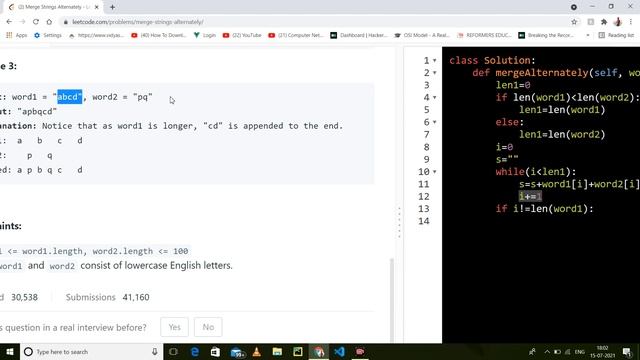
Task: Open the Dashboard | Hacker... bookmark
Action: (x=359, y=36)
